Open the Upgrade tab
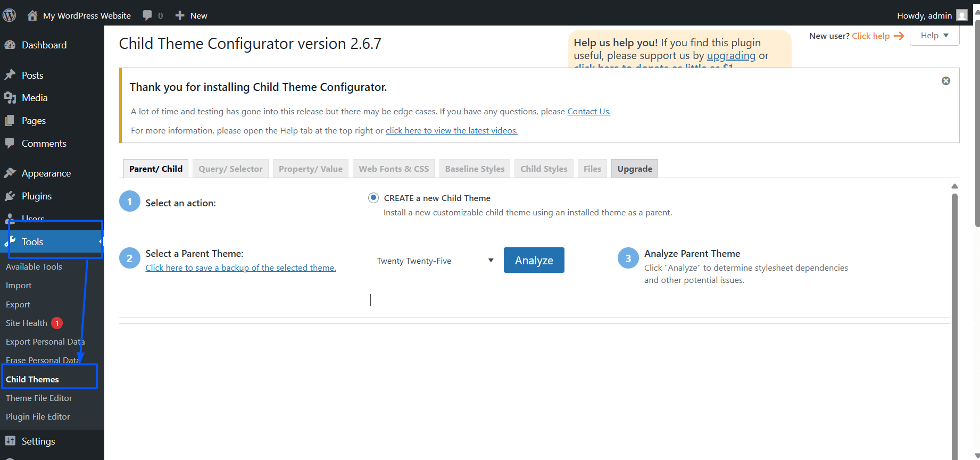 [635, 169]
